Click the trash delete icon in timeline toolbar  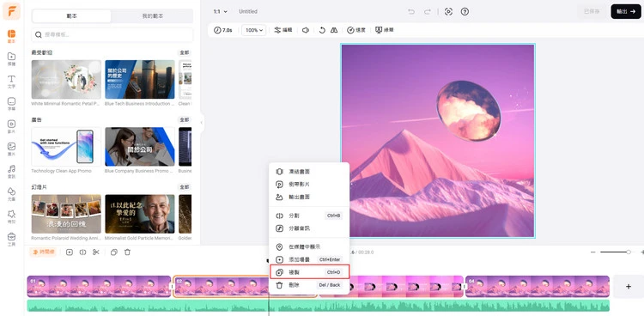127,252
